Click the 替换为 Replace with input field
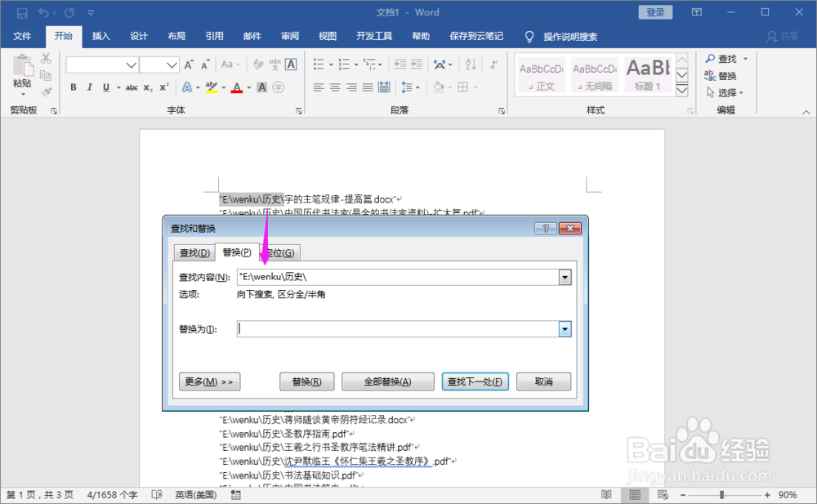Screen dimensions: 817x504 pyautogui.click(x=398, y=329)
